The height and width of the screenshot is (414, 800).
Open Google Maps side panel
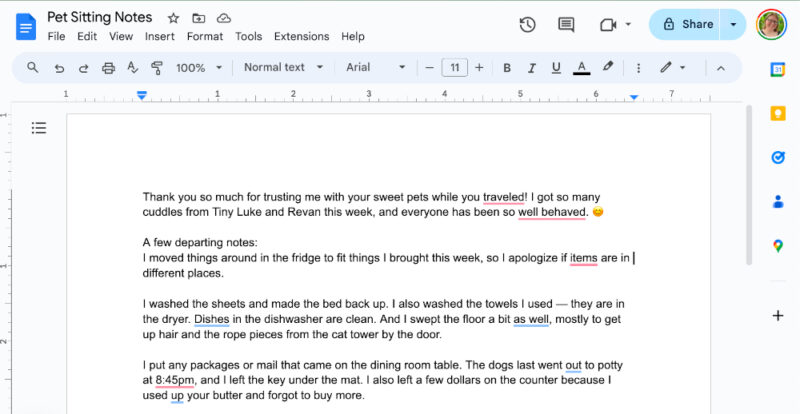tap(778, 246)
